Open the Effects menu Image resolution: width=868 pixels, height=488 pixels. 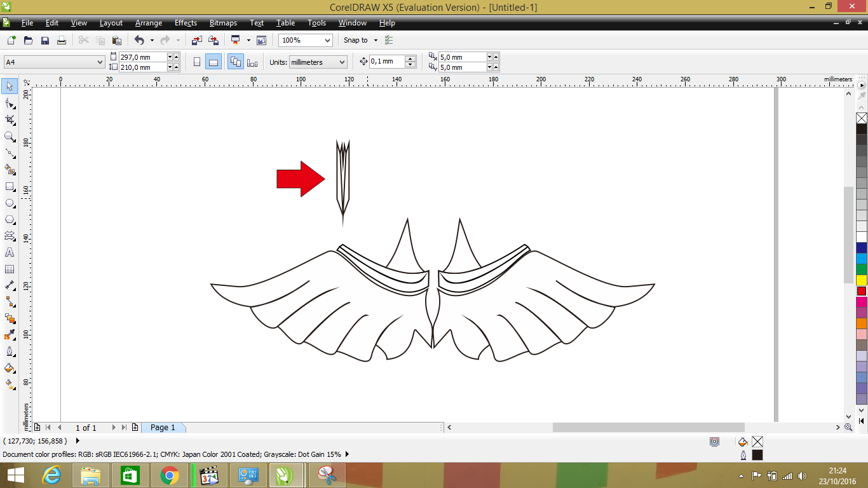click(186, 23)
